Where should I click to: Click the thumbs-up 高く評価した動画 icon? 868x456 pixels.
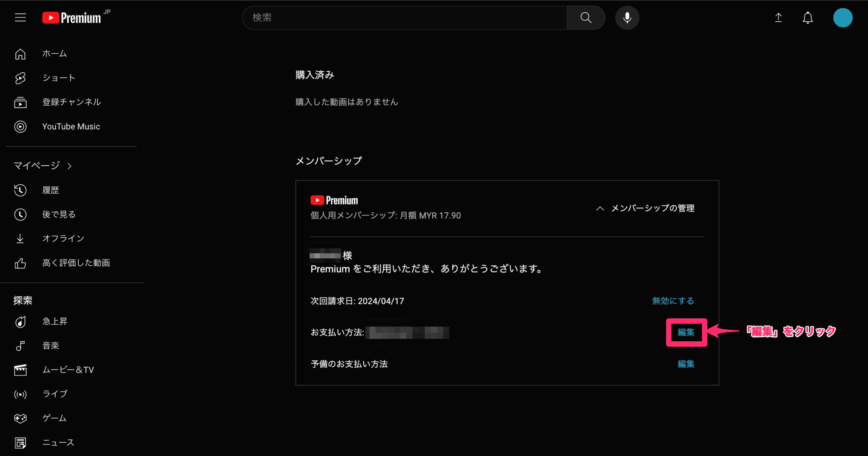[20, 263]
